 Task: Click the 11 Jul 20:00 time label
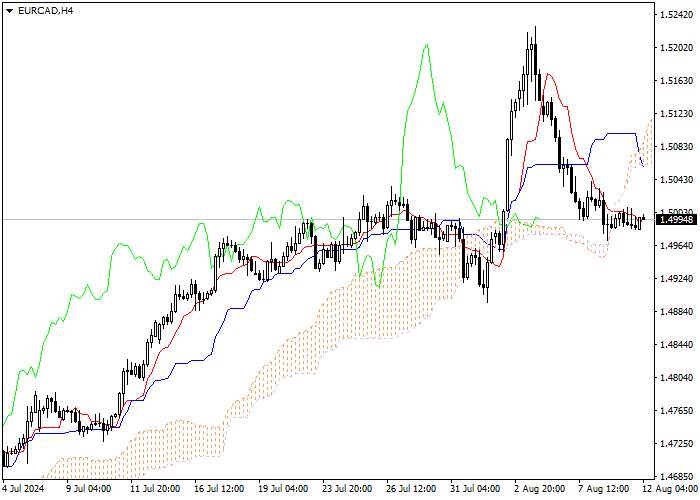155,488
